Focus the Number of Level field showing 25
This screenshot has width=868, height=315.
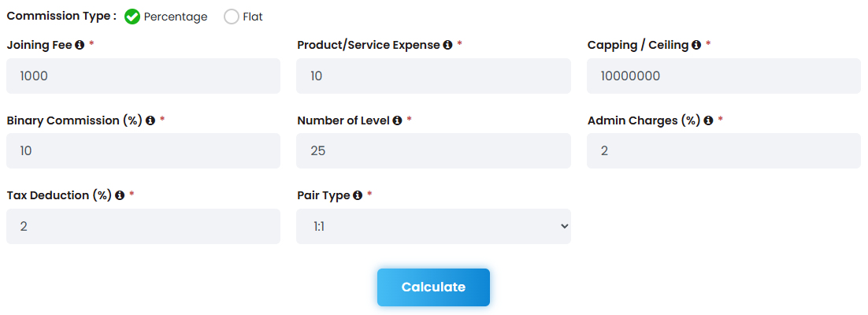(433, 150)
